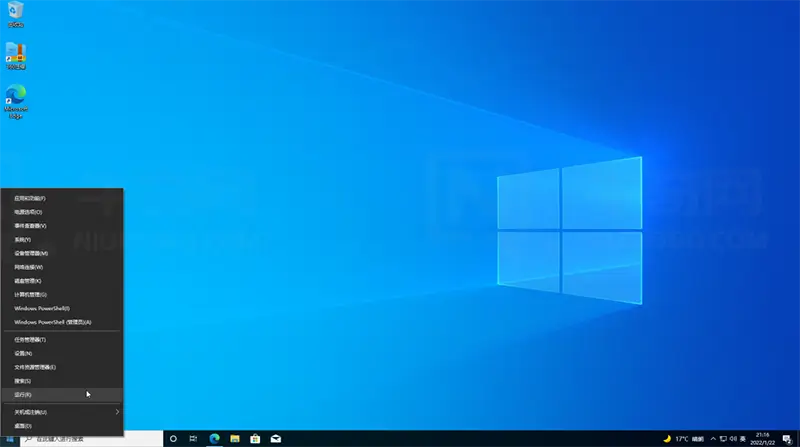
Task: Open the Windows Start button
Action: (x=10, y=439)
